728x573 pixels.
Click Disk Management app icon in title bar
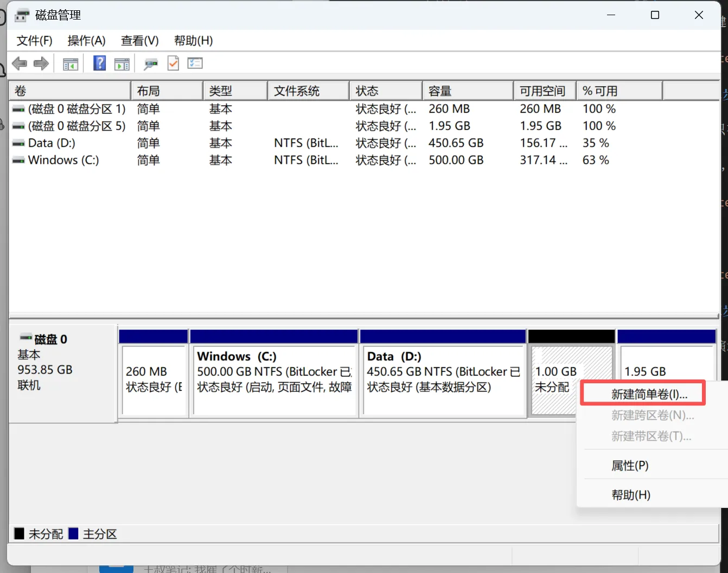point(22,15)
